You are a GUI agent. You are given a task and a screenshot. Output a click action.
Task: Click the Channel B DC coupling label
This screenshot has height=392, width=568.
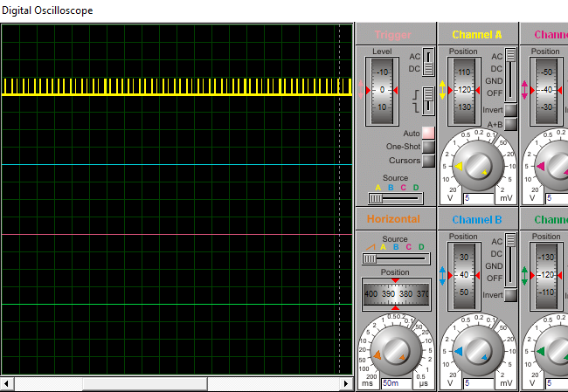pyautogui.click(x=496, y=254)
